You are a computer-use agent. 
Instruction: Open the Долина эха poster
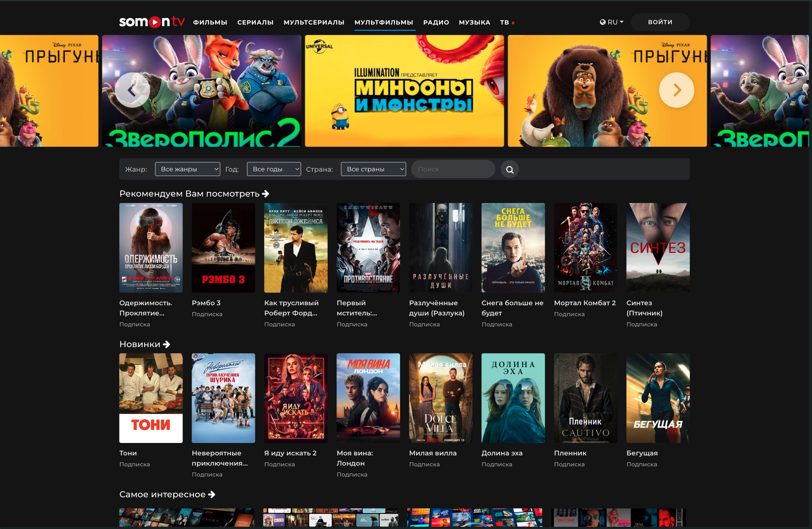513,398
